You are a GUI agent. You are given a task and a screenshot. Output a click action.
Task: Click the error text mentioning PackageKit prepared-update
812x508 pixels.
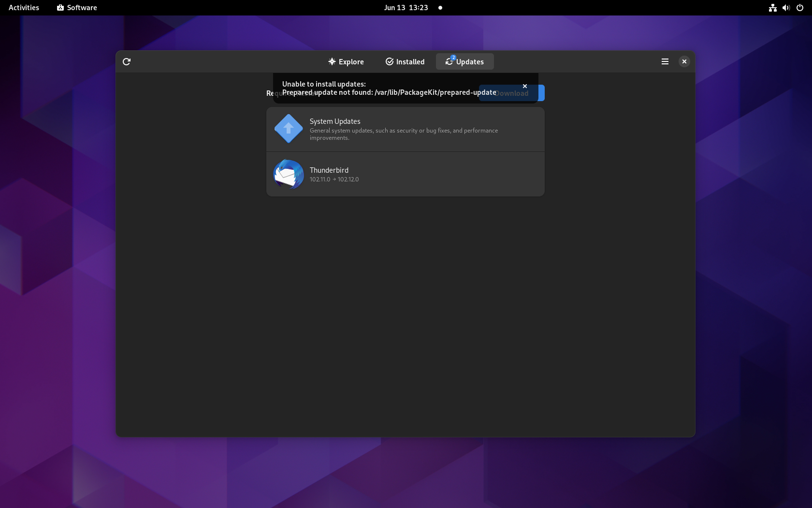(x=389, y=92)
